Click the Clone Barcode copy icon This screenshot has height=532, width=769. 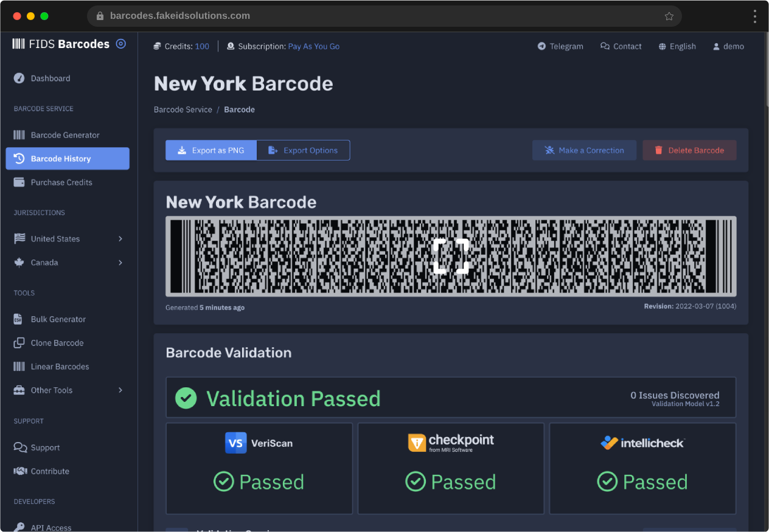click(19, 343)
